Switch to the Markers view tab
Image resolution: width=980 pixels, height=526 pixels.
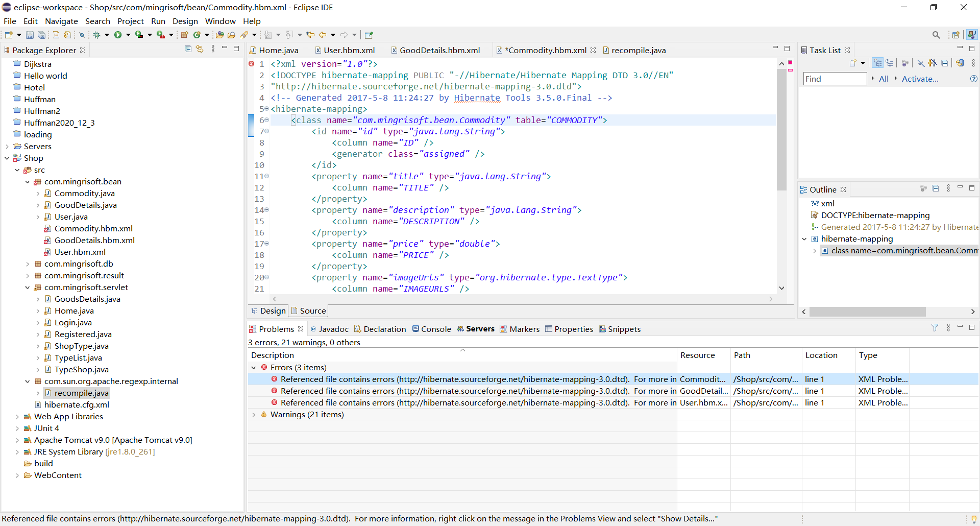(520, 329)
